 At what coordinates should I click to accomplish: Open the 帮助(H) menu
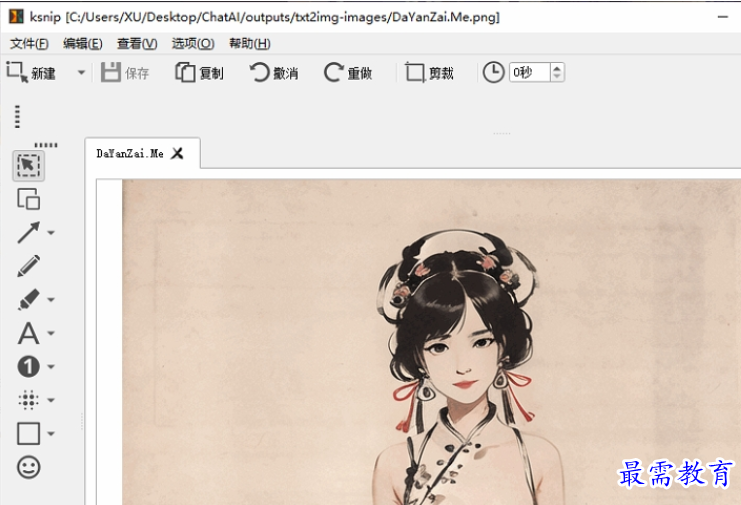tap(250, 44)
